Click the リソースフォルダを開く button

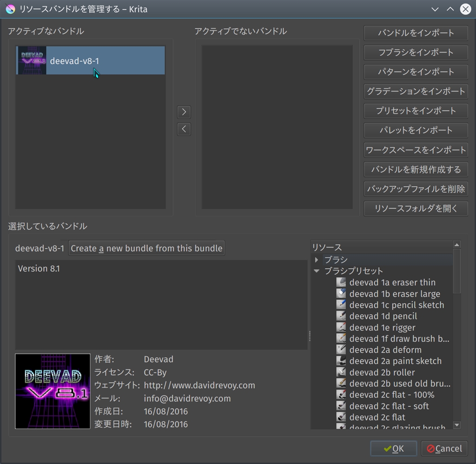pos(416,209)
